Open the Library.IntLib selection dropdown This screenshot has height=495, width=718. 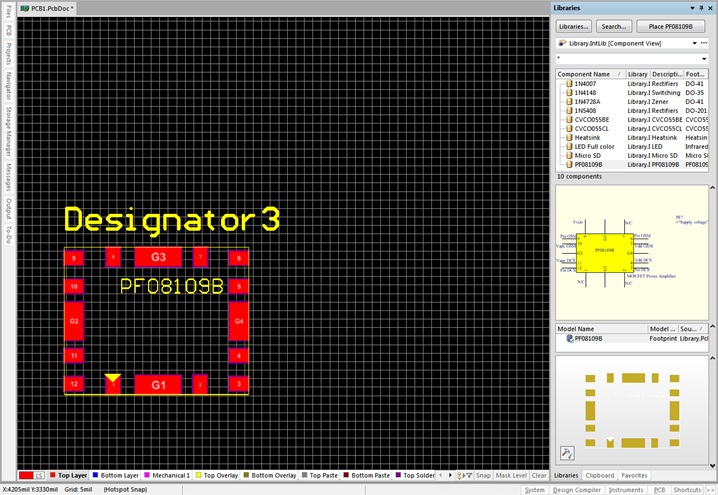point(694,43)
